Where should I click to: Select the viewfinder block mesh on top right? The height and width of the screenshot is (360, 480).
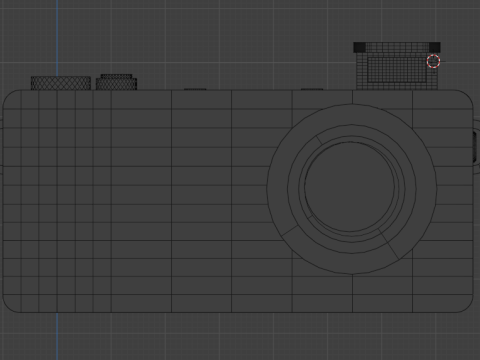[x=397, y=66]
